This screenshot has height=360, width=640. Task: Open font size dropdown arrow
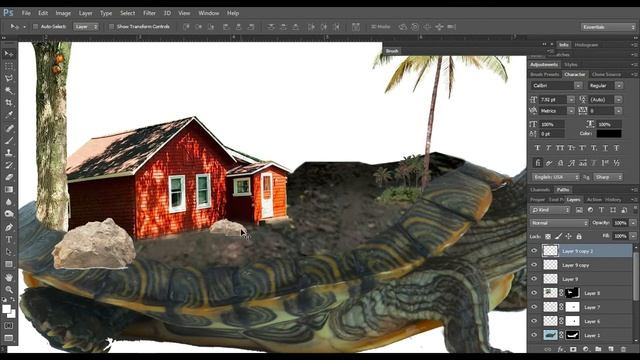pyautogui.click(x=571, y=100)
